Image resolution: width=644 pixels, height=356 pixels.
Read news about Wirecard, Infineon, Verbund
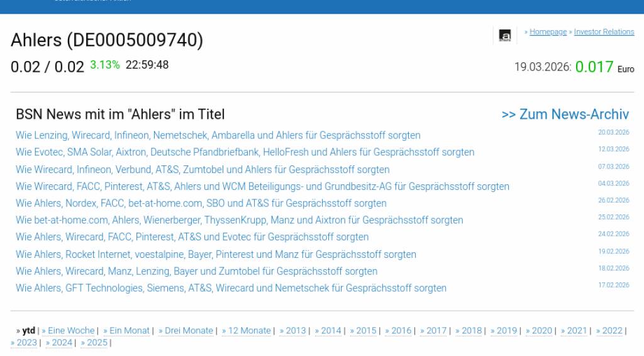(x=203, y=170)
